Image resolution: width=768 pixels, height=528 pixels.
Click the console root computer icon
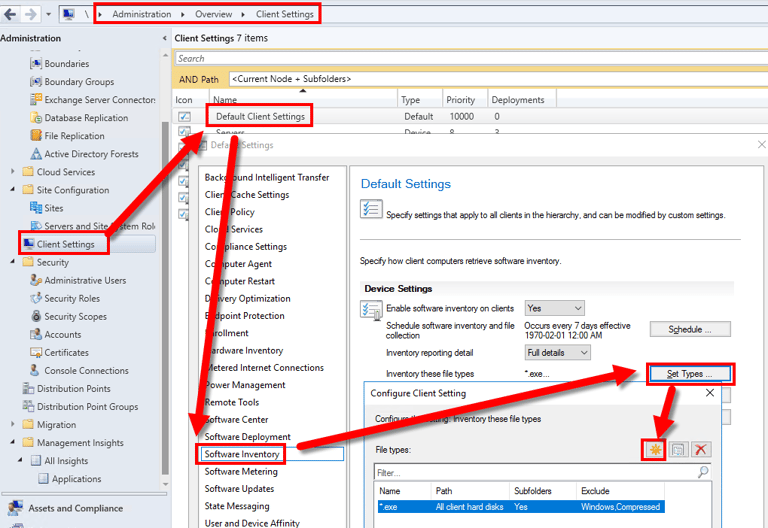69,14
